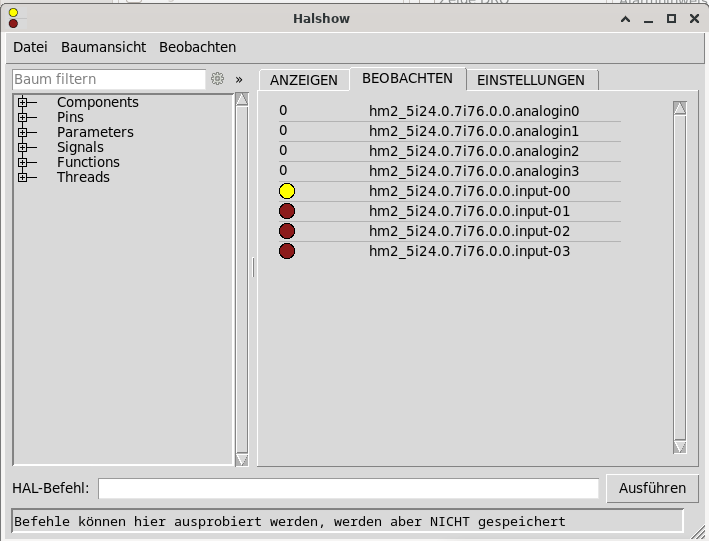709x541 pixels.
Task: Click the gear icon beside the tree filter
Action: [x=217, y=79]
